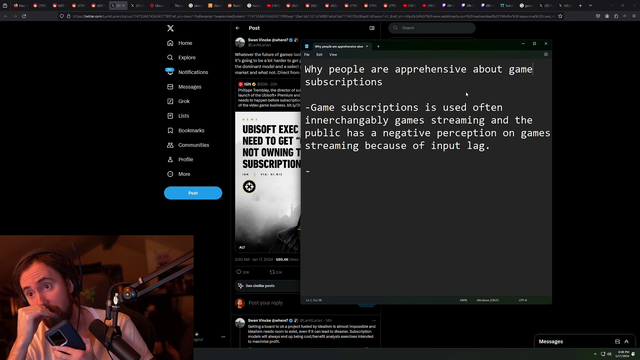Compose new message icon in Messages drawer
Image resolution: width=640 pixels, height=360 pixels.
(x=617, y=342)
